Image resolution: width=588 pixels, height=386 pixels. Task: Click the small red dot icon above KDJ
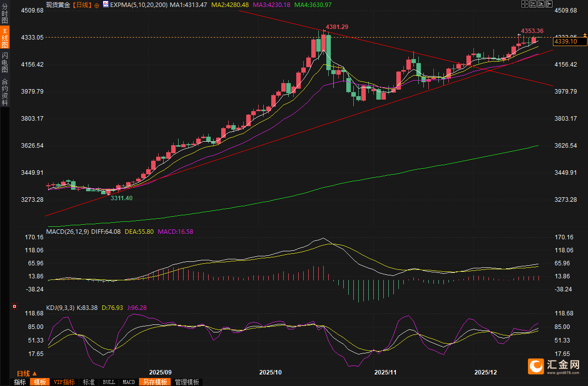(15, 306)
